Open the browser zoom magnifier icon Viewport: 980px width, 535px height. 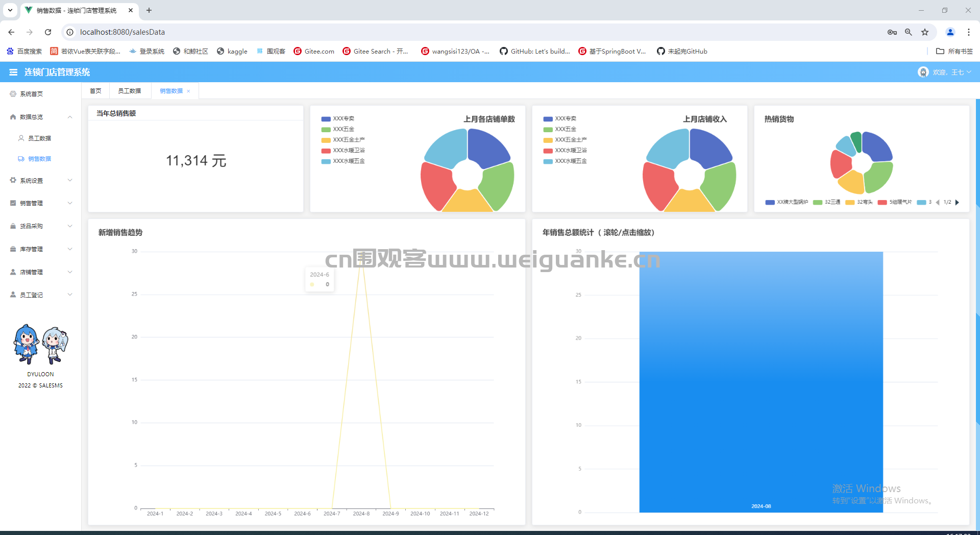coord(909,32)
